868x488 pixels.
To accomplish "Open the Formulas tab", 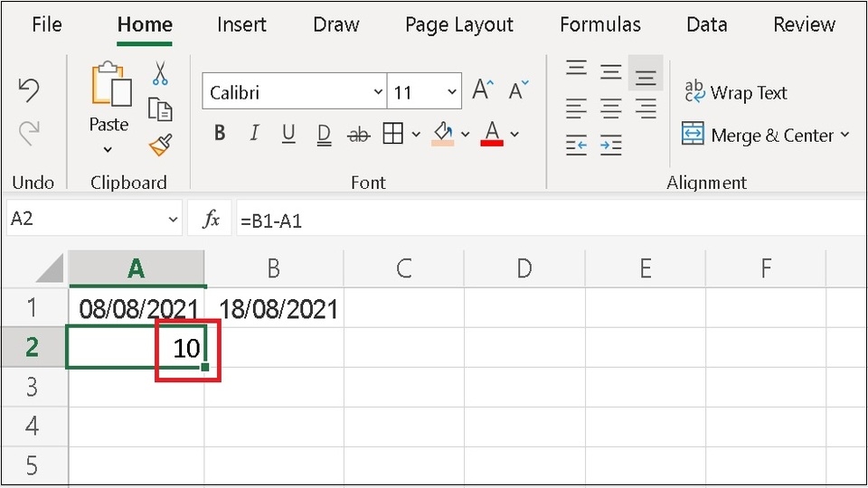I will click(600, 24).
